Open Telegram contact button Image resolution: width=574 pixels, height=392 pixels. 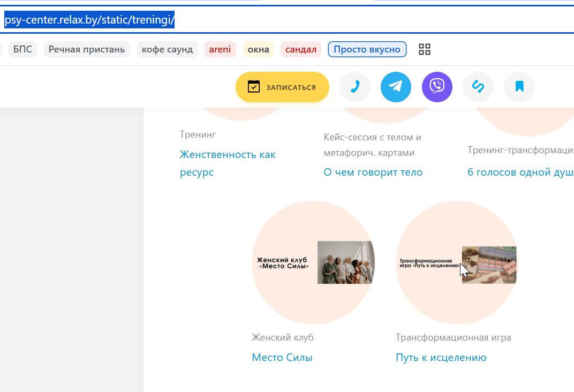click(x=396, y=87)
